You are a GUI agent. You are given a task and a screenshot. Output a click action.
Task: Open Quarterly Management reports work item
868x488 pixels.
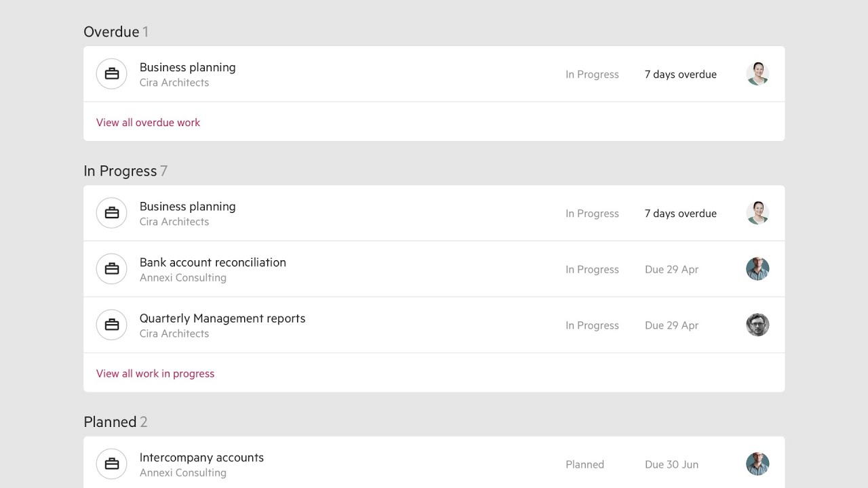point(222,319)
